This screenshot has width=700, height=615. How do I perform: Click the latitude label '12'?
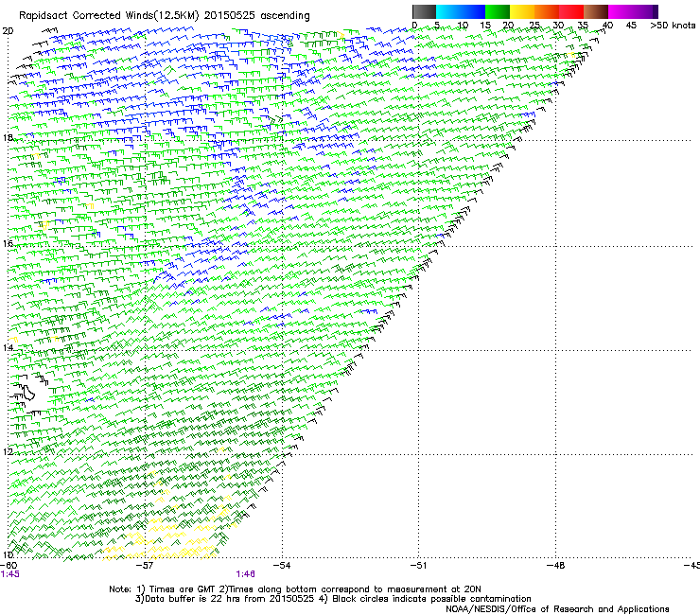(x=8, y=451)
